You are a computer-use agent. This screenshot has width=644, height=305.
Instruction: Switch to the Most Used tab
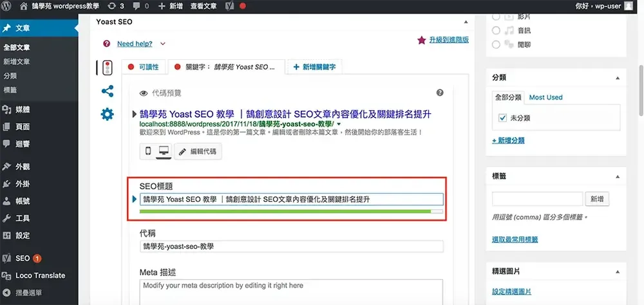546,97
